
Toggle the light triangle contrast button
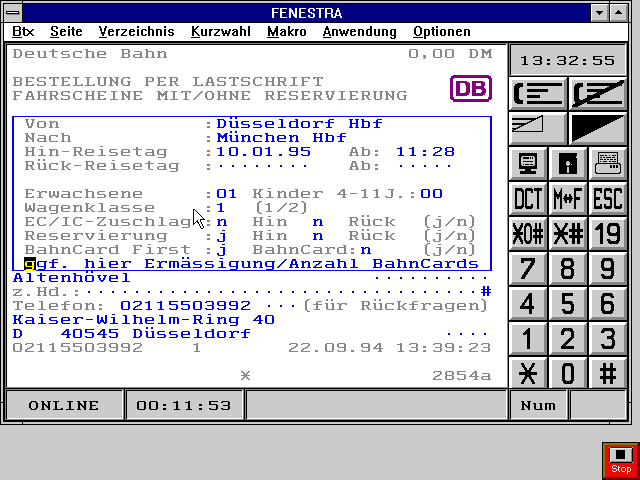[x=538, y=127]
